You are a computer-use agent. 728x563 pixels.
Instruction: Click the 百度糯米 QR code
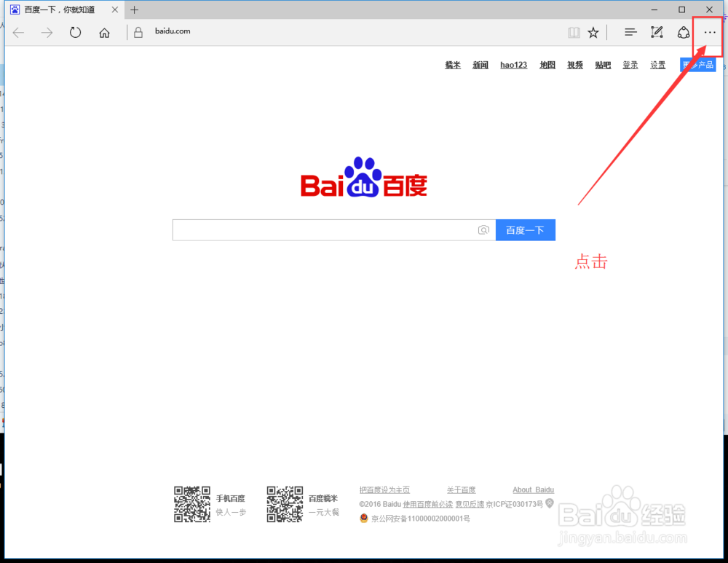(x=285, y=505)
